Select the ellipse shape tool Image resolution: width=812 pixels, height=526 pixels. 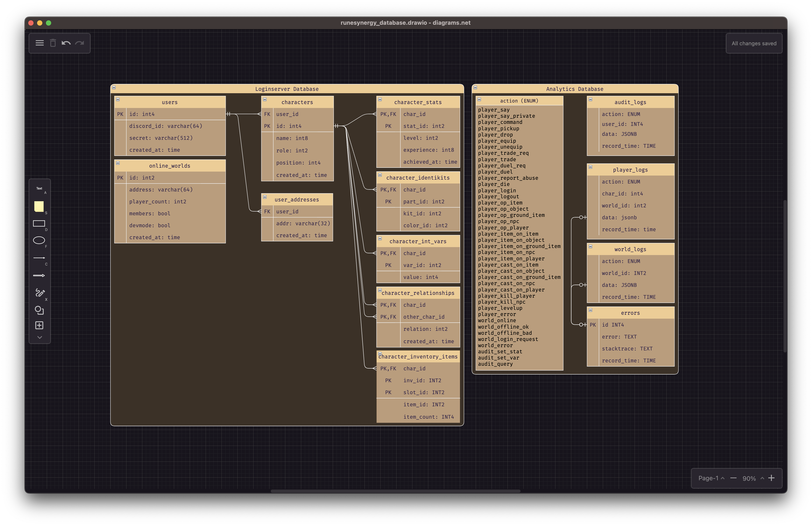(39, 240)
